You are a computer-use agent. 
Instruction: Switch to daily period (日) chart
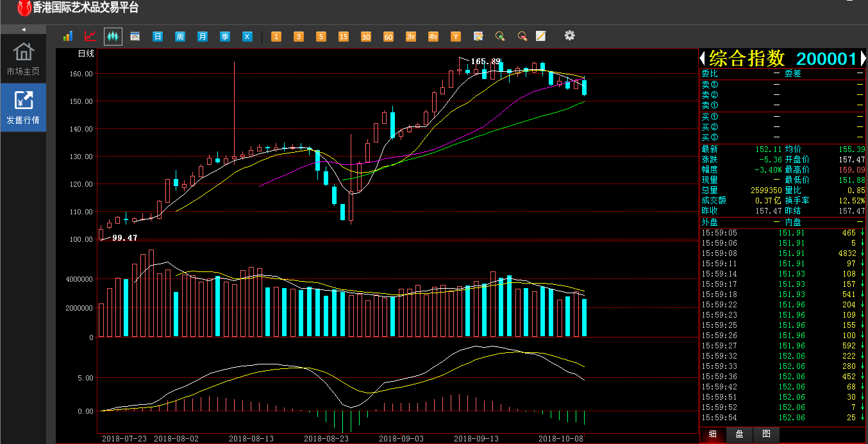tap(158, 37)
